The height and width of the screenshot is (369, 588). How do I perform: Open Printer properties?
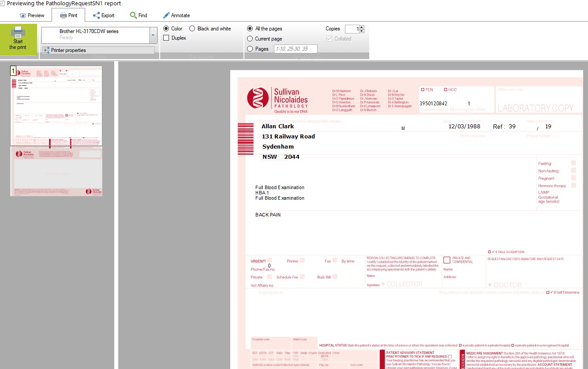(98, 50)
